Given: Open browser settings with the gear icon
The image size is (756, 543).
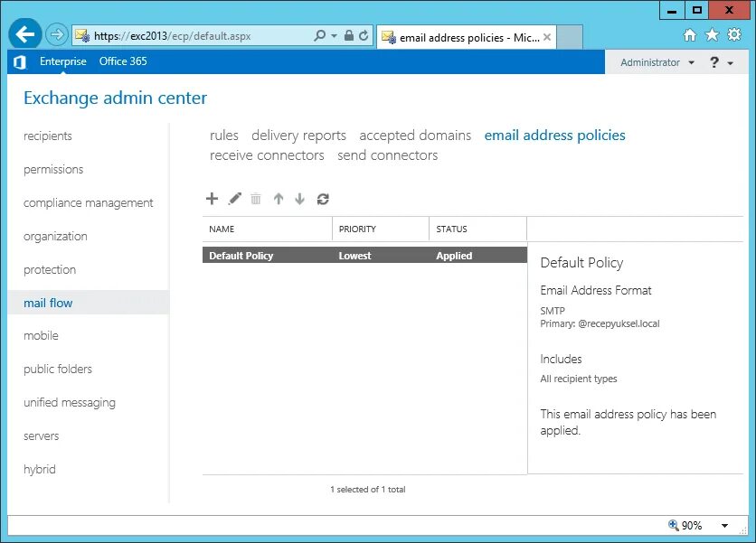Looking at the screenshot, I should [x=735, y=33].
